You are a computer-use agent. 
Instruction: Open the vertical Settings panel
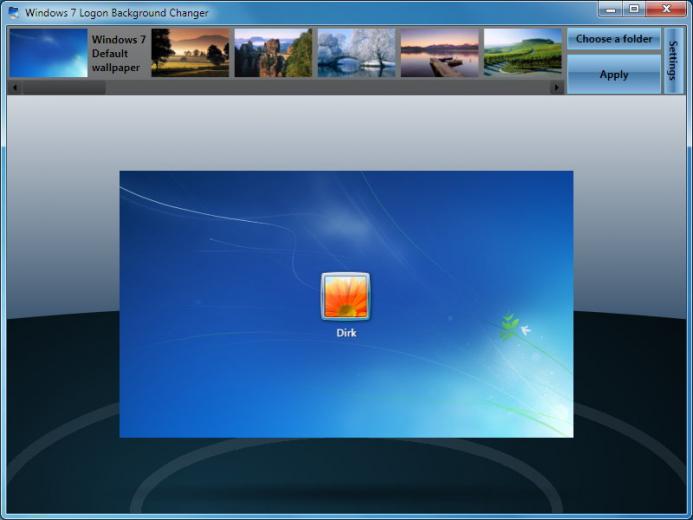click(x=674, y=61)
